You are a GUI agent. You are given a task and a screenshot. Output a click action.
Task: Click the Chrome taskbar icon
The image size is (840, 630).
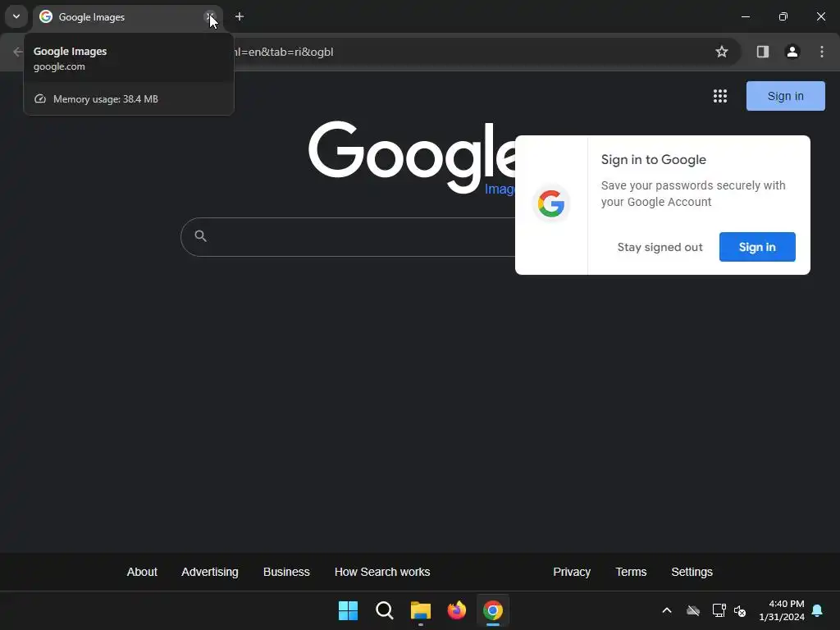(493, 610)
